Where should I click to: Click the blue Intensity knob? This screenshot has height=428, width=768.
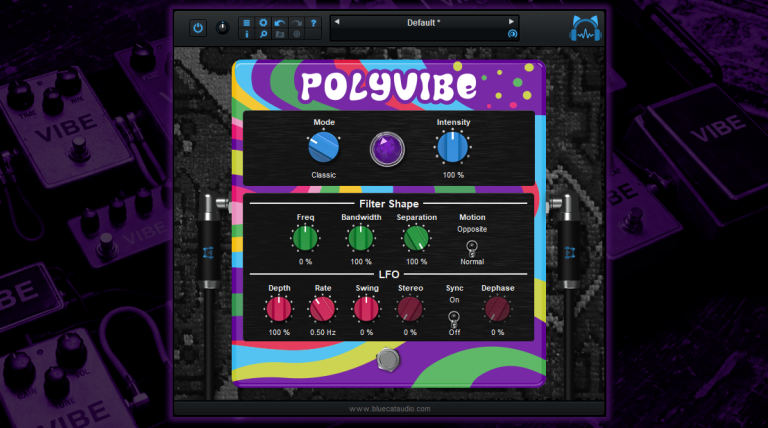pos(453,147)
